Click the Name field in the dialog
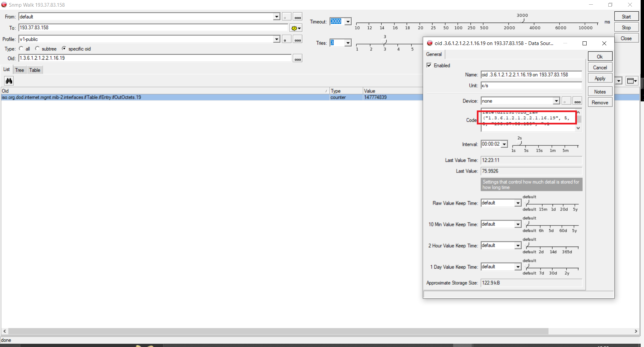The width and height of the screenshot is (644, 347). point(531,75)
